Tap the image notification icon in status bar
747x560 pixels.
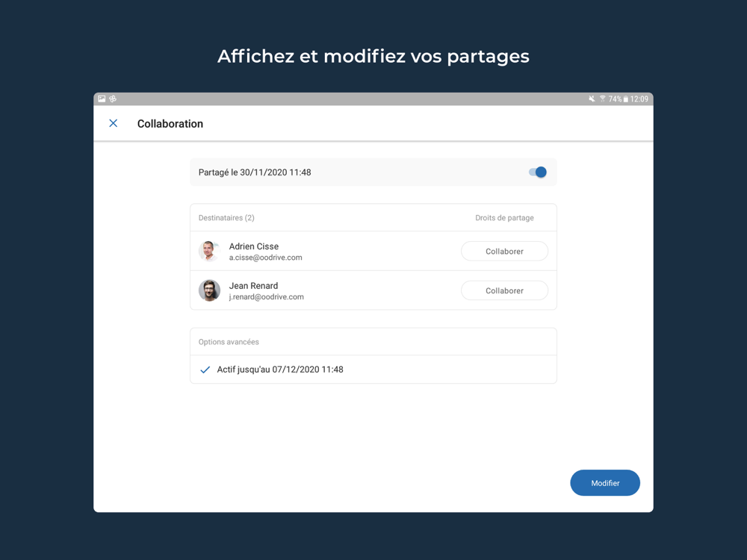click(x=102, y=99)
